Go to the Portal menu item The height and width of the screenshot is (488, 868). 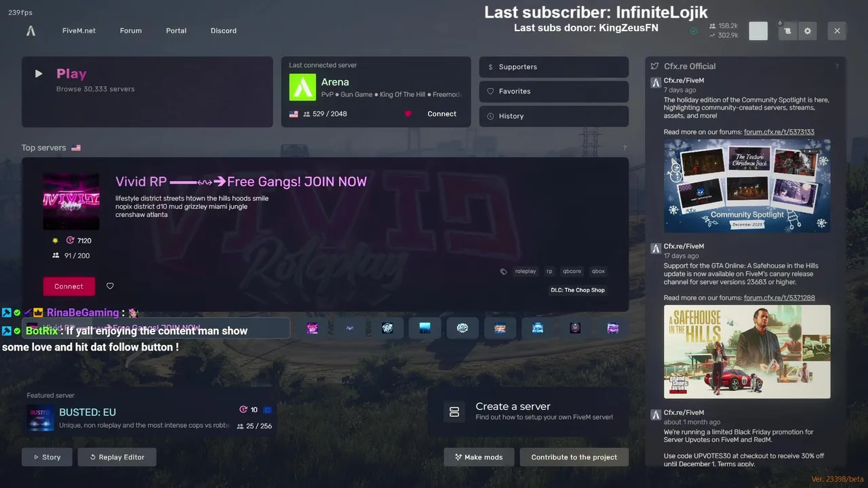tap(176, 30)
